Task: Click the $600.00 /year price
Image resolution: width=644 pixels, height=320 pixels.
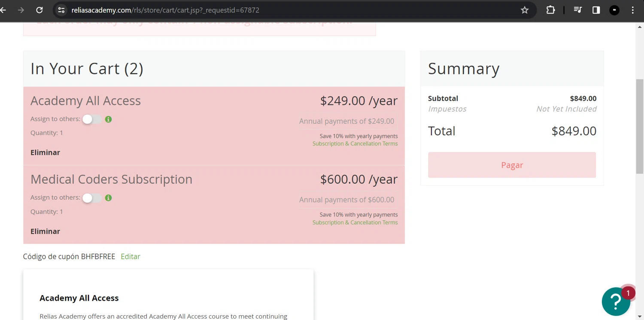Action: (x=359, y=179)
